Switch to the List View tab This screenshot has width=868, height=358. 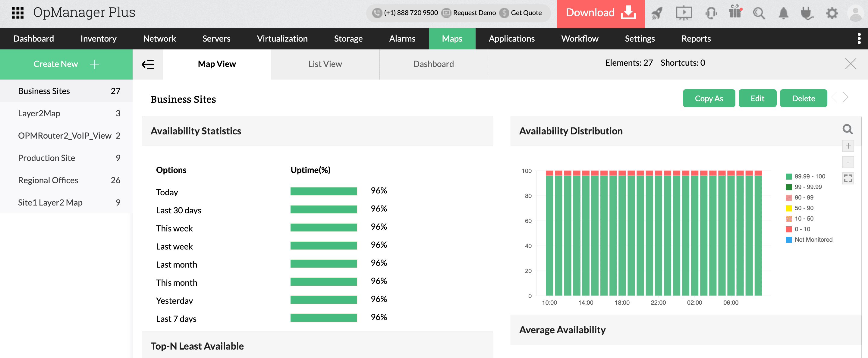tap(325, 64)
